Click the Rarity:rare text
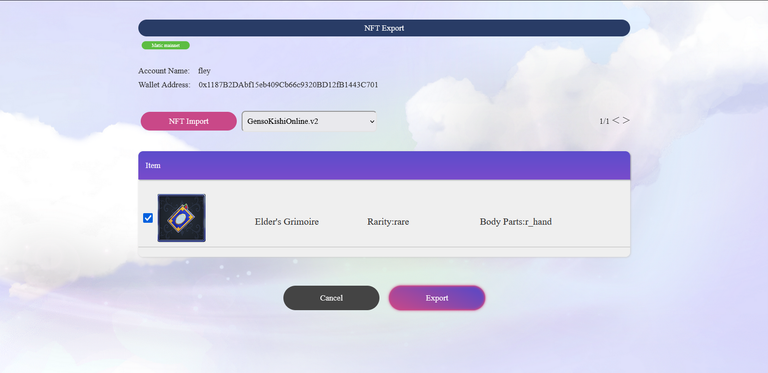 388,222
